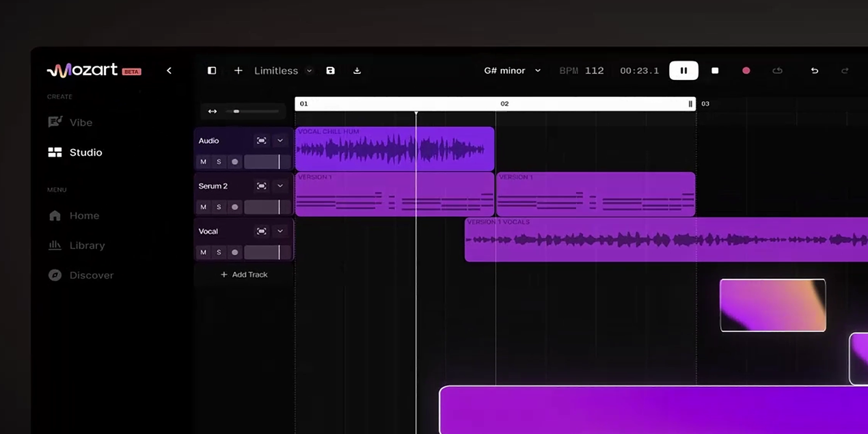
Task: Toggle the panel layout icon
Action: [x=212, y=70]
